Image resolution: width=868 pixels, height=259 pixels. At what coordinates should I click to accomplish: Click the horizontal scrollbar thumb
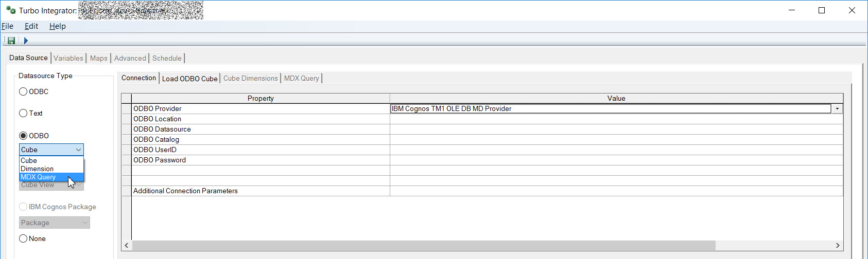point(424,246)
